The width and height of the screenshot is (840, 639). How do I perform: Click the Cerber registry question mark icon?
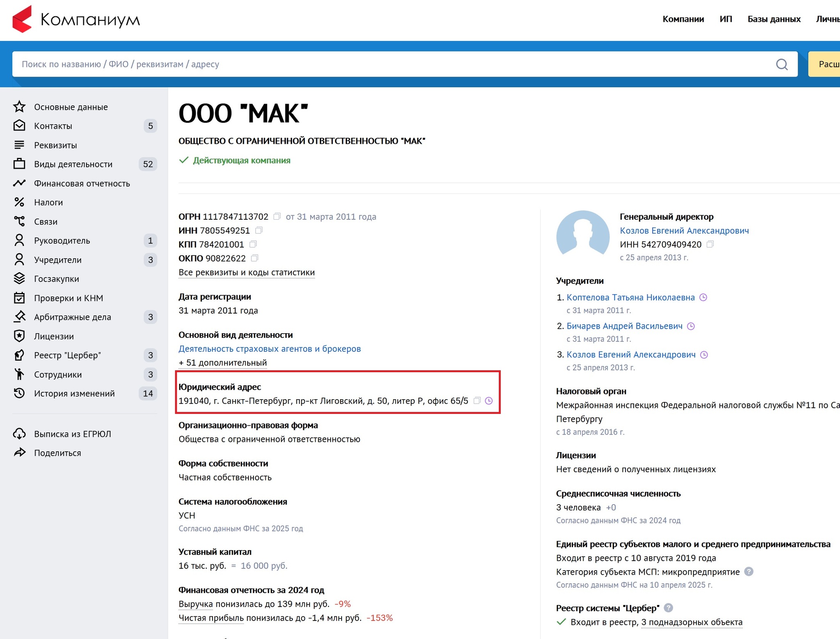(668, 608)
